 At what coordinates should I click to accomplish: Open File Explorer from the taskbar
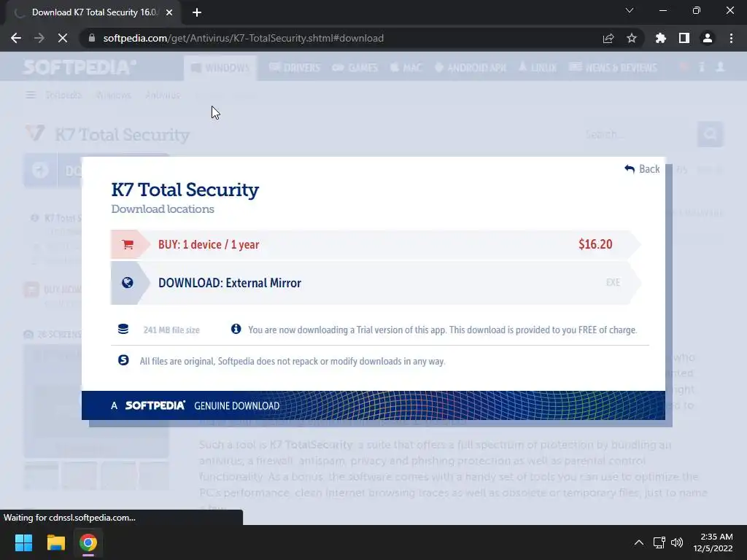pos(55,542)
